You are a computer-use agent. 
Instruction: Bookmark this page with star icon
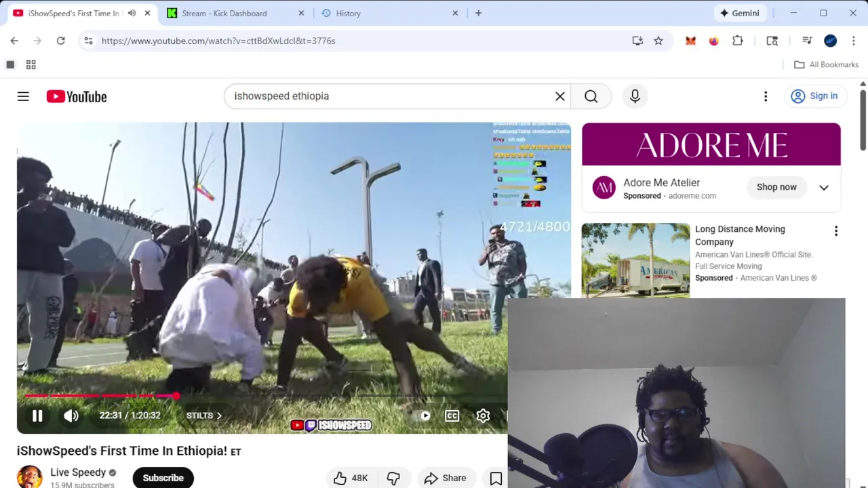pos(658,41)
